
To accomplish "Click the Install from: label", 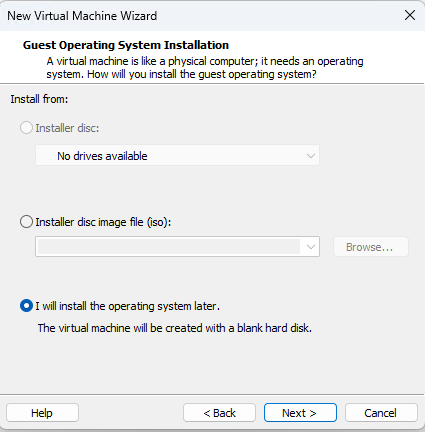I will 39,99.
